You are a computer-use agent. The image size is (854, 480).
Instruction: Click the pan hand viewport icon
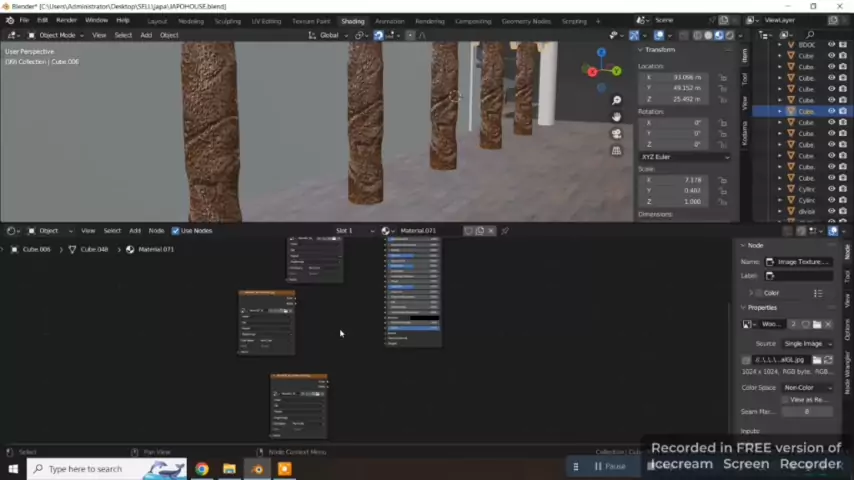tap(616, 117)
